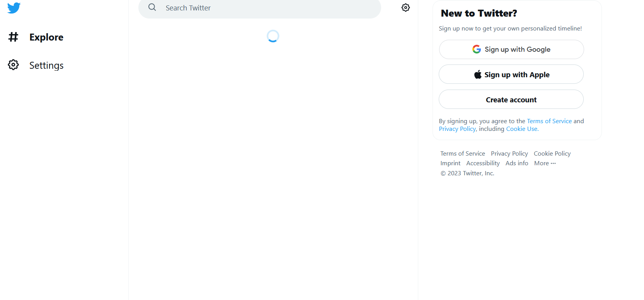This screenshot has width=644, height=300.
Task: Focus the Search Twitter field
Action: coord(260,8)
